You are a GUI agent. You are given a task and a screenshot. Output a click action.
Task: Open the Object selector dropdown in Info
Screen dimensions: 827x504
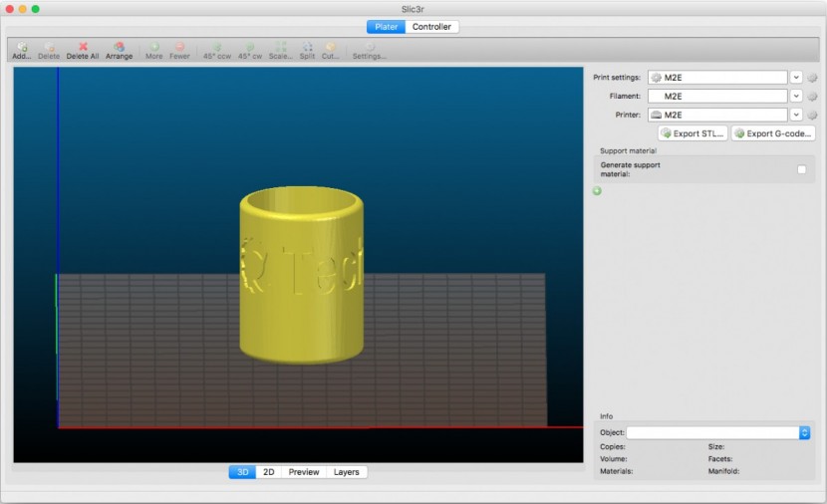coord(804,432)
